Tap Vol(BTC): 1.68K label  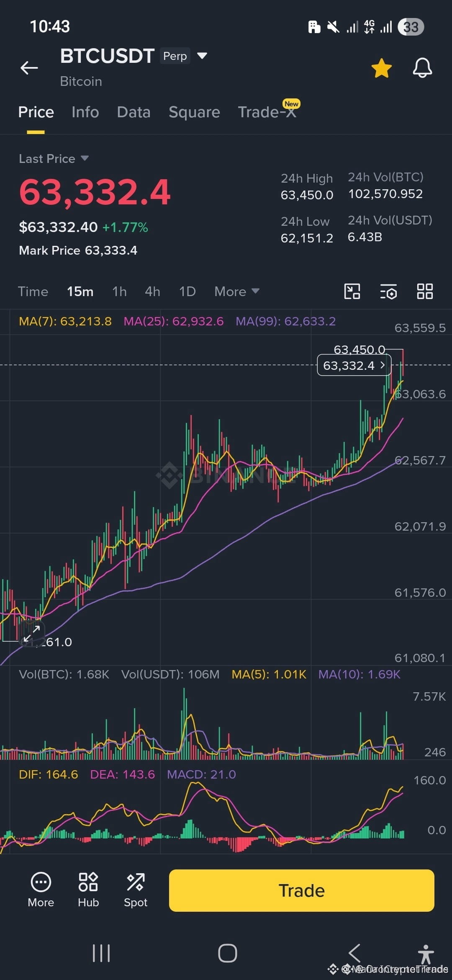(64, 674)
